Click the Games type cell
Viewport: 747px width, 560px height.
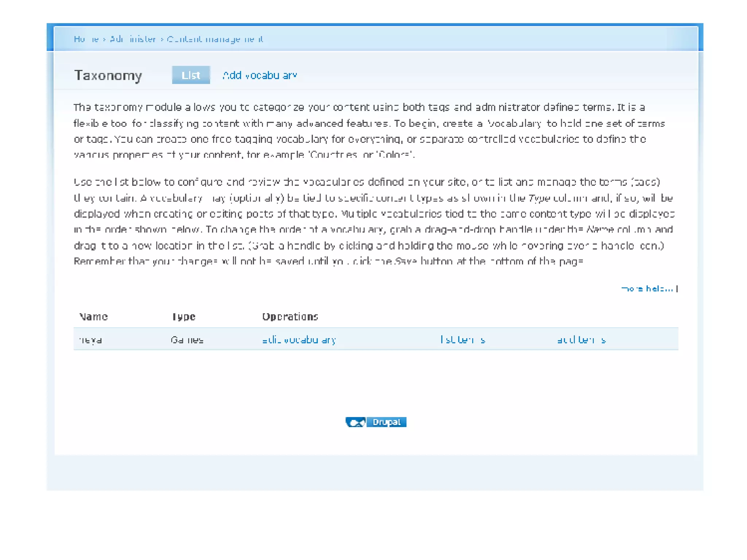[x=187, y=340]
